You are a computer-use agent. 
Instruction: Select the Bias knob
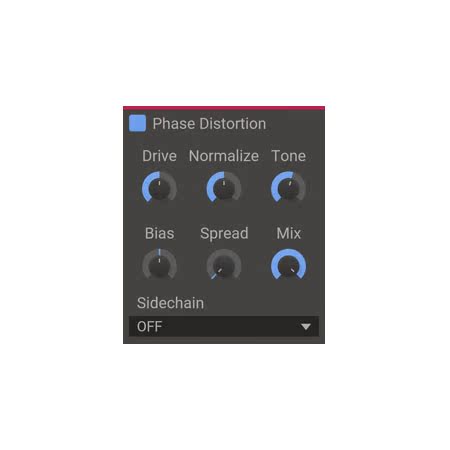point(159,264)
